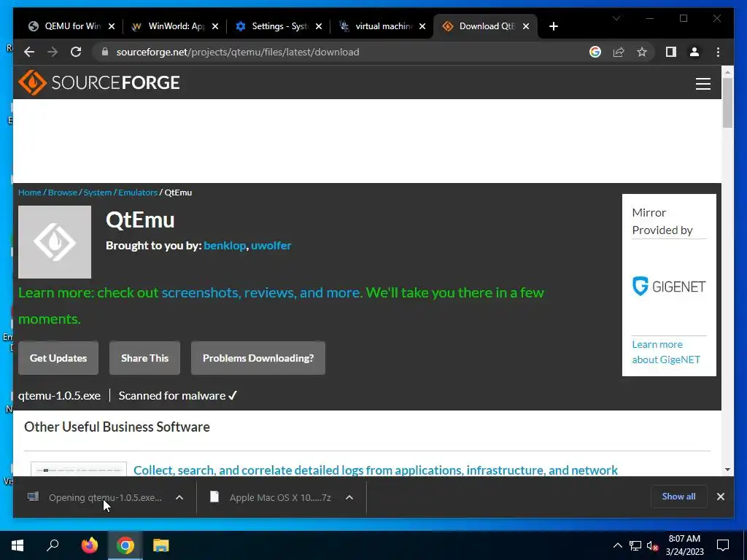Viewport: 747px width, 560px height.
Task: Show all downloads
Action: [678, 497]
